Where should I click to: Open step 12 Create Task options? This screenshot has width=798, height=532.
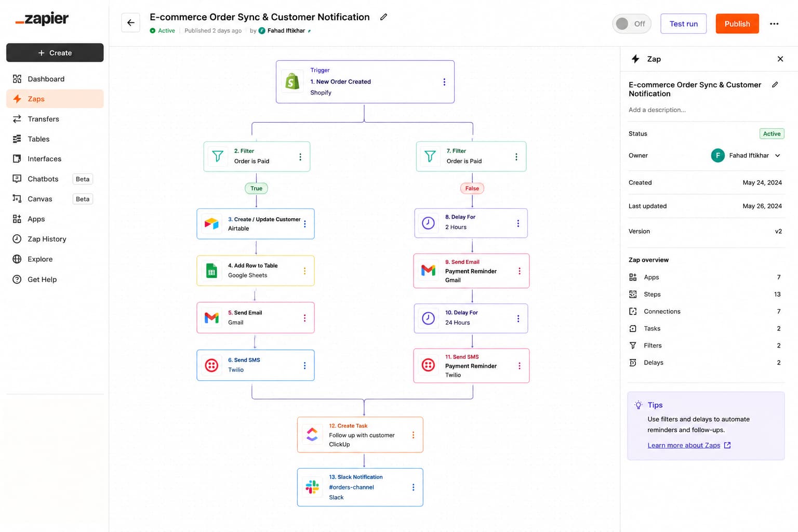coord(413,435)
